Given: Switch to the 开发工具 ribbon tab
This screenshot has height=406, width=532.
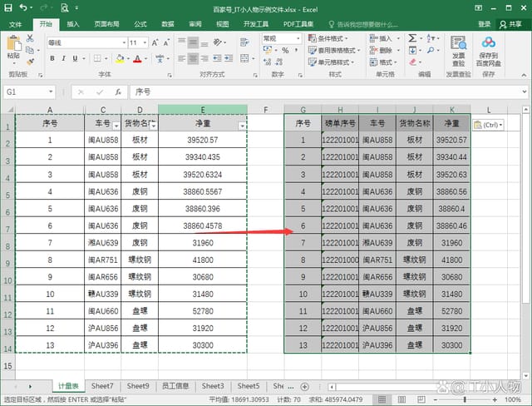Looking at the screenshot, I should coord(256,24).
